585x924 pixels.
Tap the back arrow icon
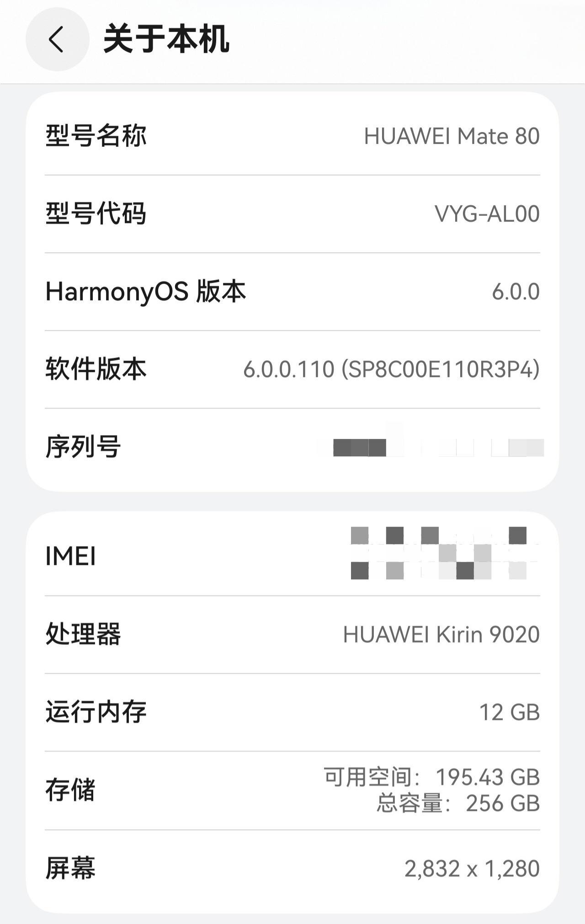coord(57,39)
